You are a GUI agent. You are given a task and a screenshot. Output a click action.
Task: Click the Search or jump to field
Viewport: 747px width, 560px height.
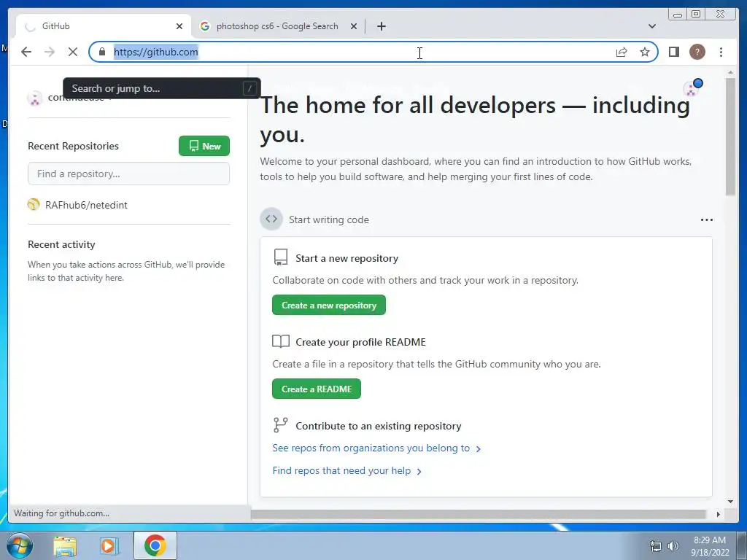pos(162,88)
